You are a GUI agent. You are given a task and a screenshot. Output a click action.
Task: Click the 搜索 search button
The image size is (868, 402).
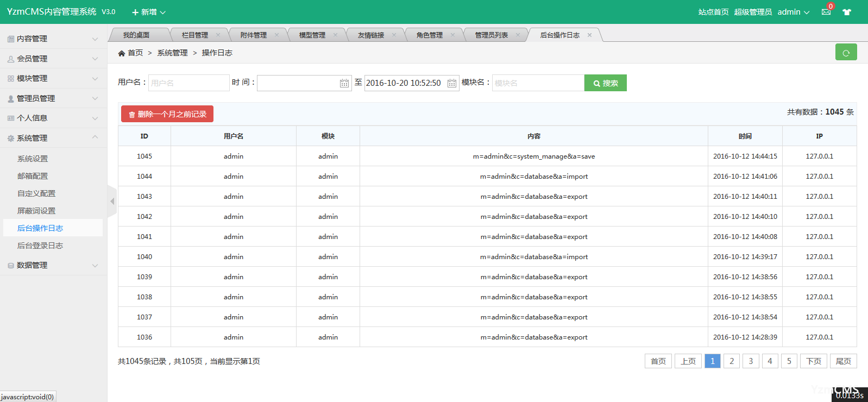click(605, 83)
